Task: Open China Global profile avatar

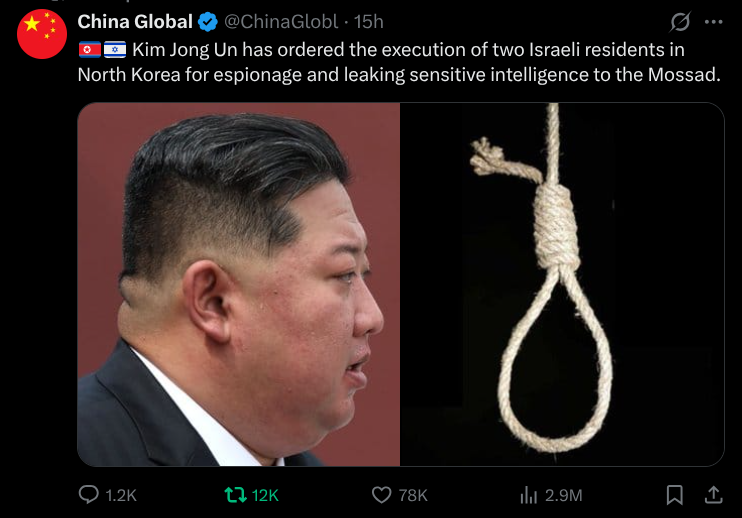Action: [x=42, y=34]
